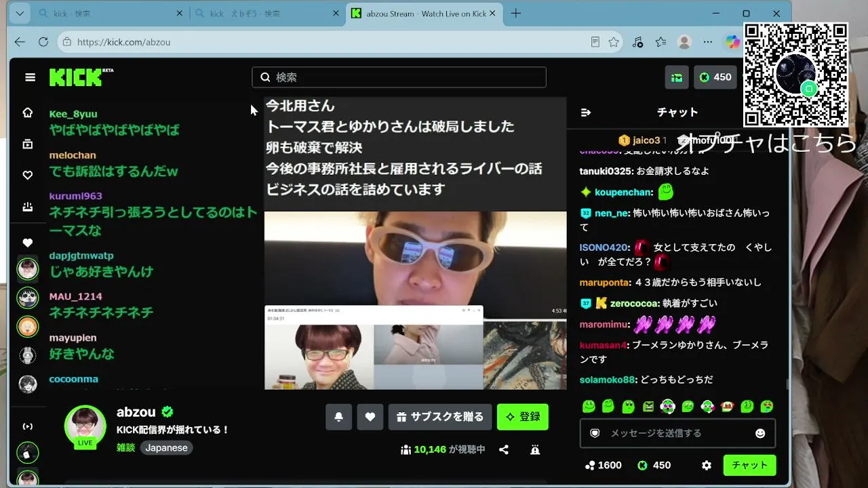The width and height of the screenshot is (868, 488).
Task: Click the 450 KICKs counter below chat
Action: pyautogui.click(x=654, y=465)
